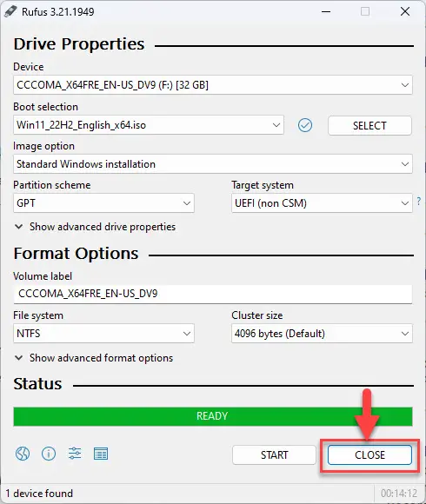Open the Cluster size dropdown
Image resolution: width=426 pixels, height=504 pixels.
click(322, 334)
